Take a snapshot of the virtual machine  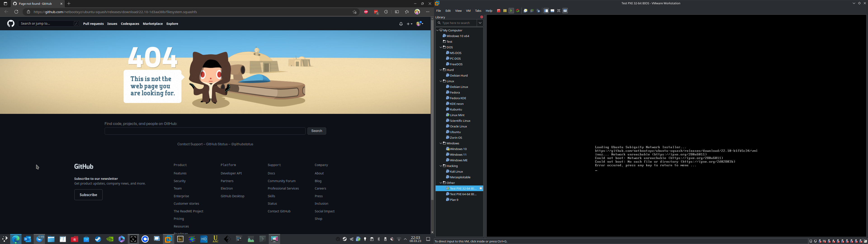point(525,11)
